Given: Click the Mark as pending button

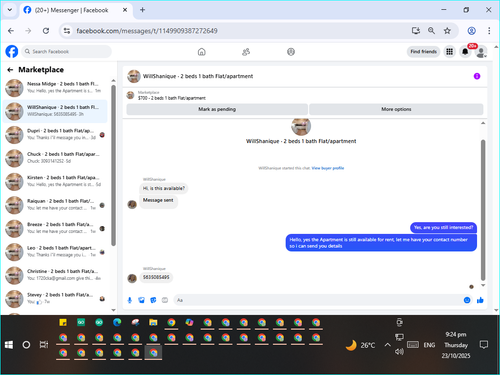Looking at the screenshot, I should (x=217, y=109).
